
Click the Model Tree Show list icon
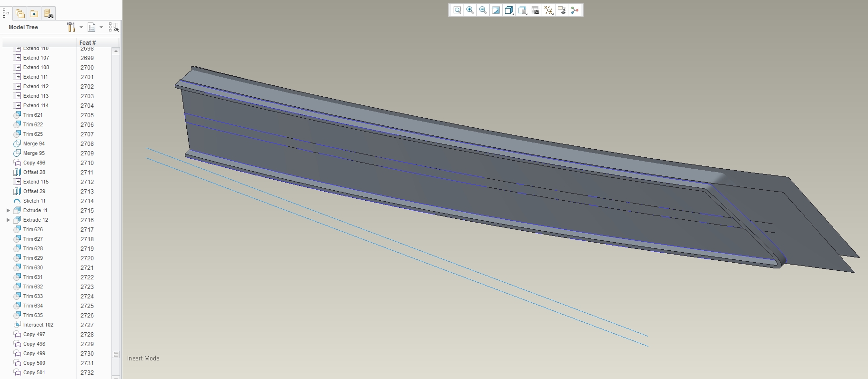(x=91, y=27)
